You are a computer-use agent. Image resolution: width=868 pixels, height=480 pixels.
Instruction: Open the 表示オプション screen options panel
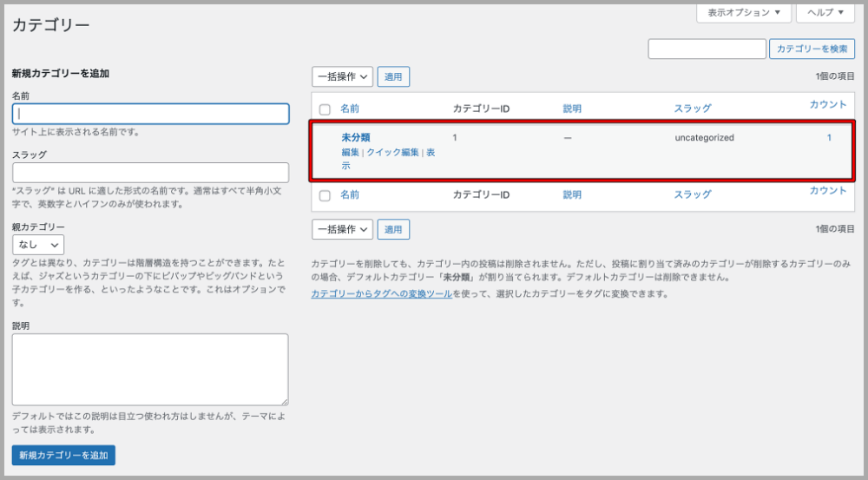[x=744, y=13]
